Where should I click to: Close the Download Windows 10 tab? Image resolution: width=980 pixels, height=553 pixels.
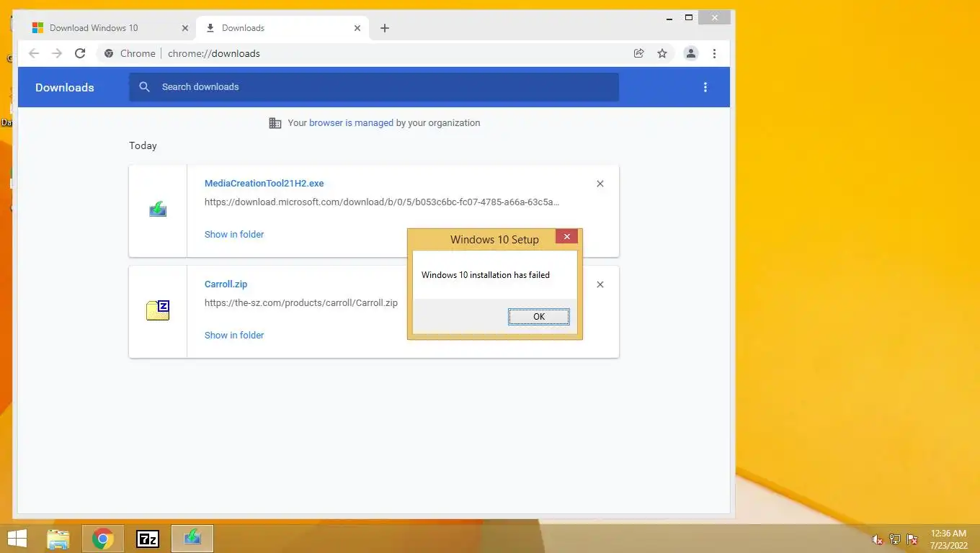tap(184, 28)
